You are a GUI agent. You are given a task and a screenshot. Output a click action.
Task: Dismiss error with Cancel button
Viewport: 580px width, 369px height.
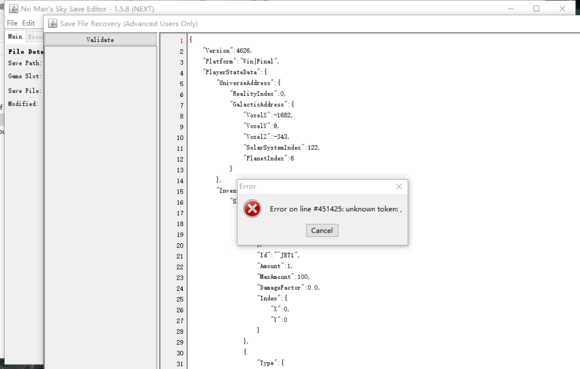coord(322,230)
